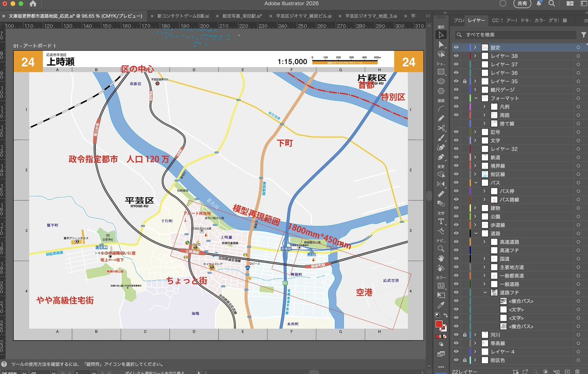Set fill to solid color mode
This screenshot has width=588, height=374.
[x=438, y=337]
